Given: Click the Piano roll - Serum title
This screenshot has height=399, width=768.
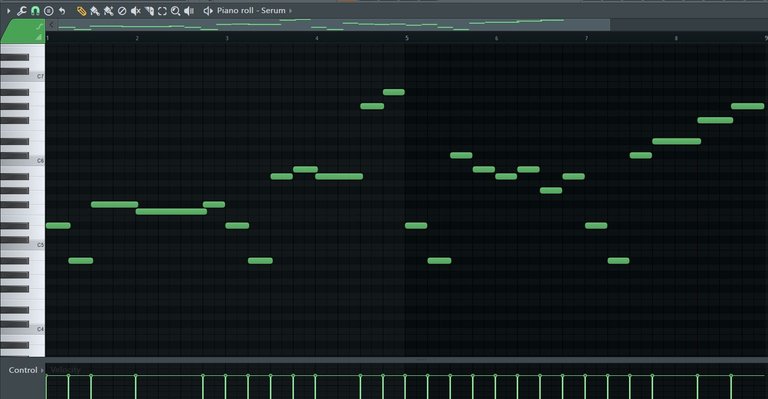Looking at the screenshot, I should click(x=251, y=10).
